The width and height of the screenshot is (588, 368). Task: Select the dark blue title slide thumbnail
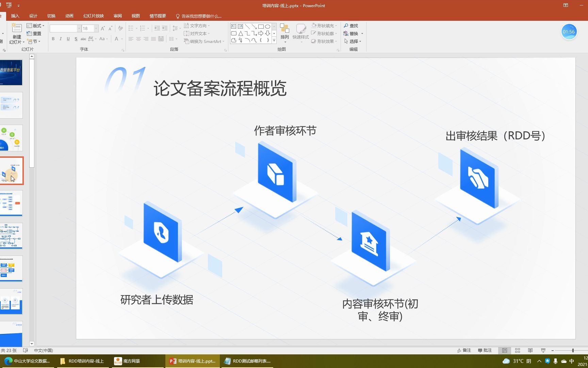(11, 73)
